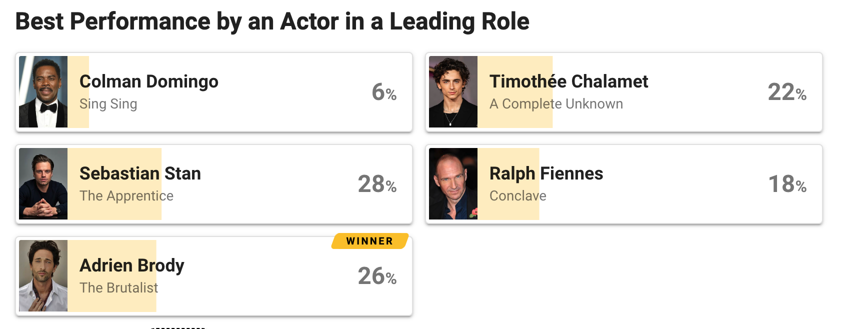Open The Brutalist film title

[x=118, y=288]
